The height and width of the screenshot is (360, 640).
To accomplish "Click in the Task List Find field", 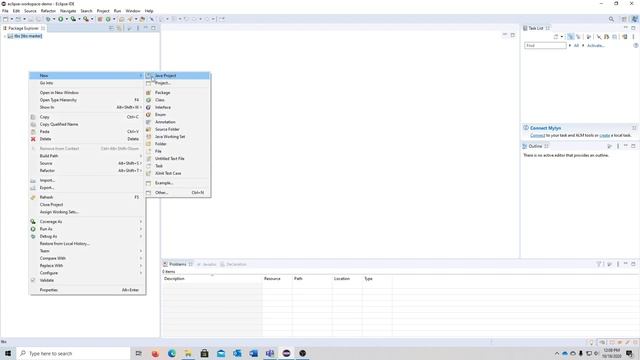I will tap(545, 46).
